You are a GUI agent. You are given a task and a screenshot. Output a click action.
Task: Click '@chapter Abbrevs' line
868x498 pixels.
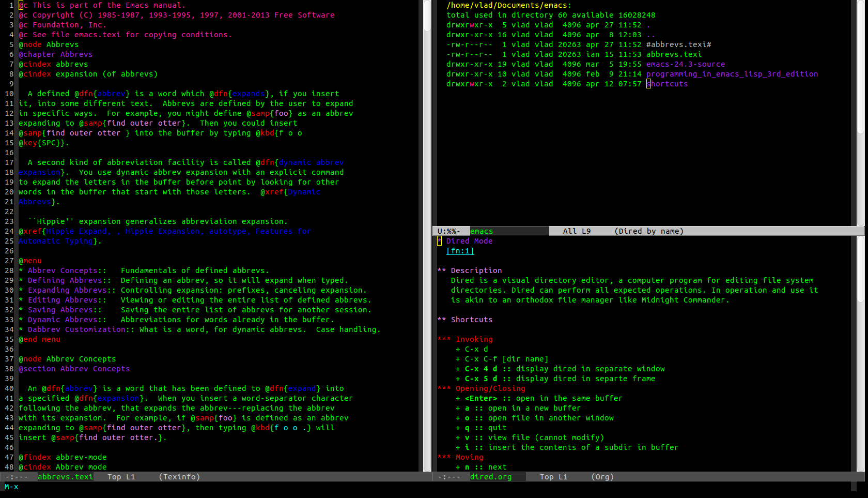(55, 54)
